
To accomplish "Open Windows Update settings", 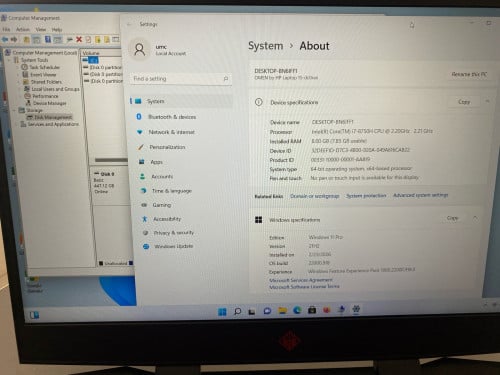I will [x=168, y=246].
